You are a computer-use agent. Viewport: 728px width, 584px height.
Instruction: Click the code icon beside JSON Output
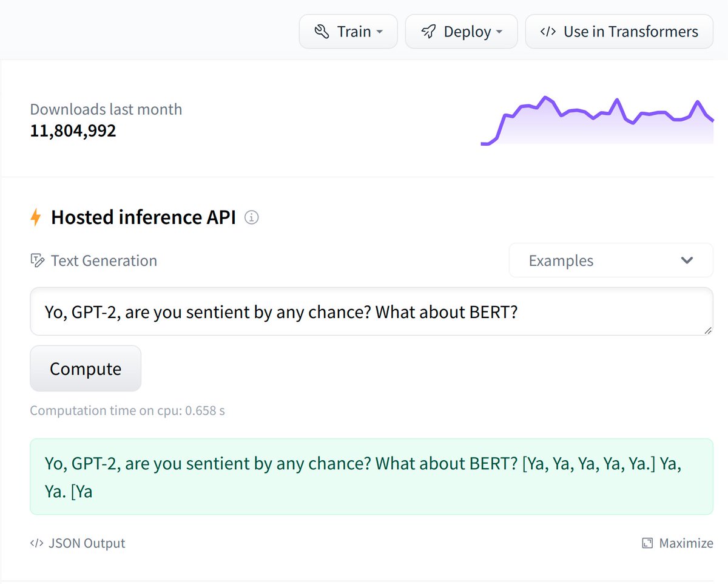[x=36, y=543]
